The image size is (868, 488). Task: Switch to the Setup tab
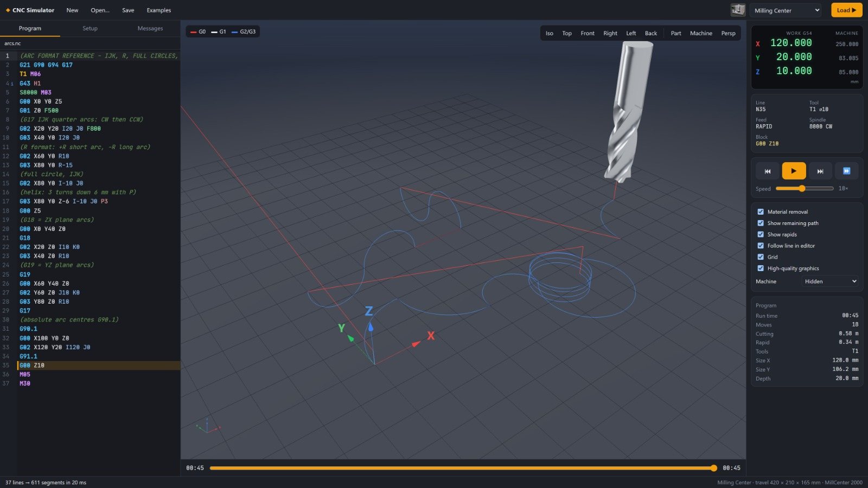90,28
